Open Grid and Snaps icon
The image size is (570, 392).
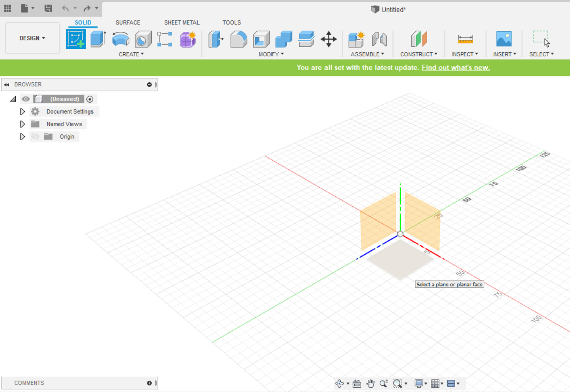(x=435, y=384)
